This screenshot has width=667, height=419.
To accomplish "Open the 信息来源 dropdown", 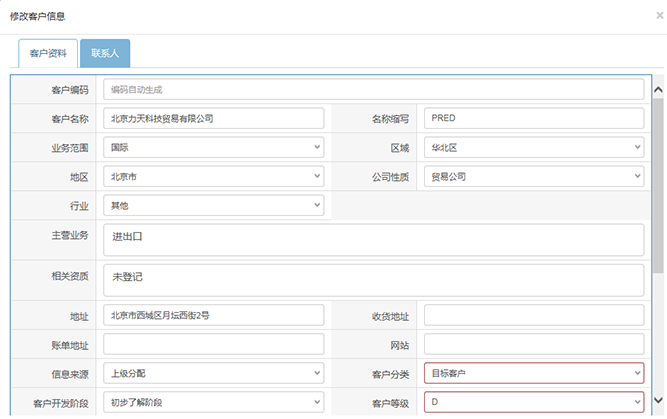I will point(213,373).
